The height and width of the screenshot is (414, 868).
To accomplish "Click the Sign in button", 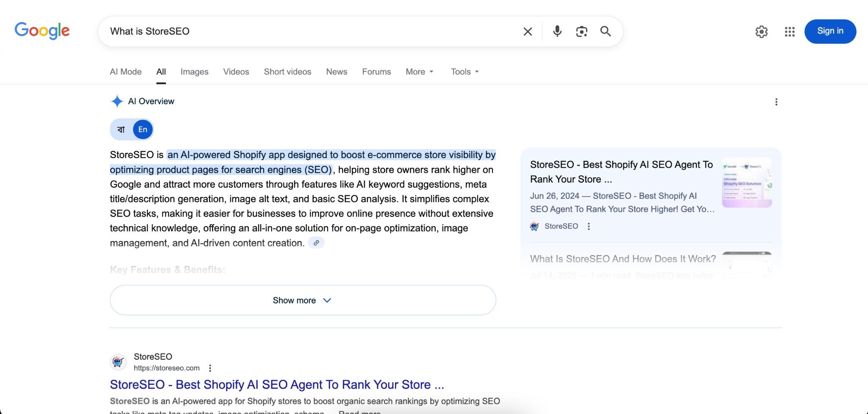I will pyautogui.click(x=829, y=31).
